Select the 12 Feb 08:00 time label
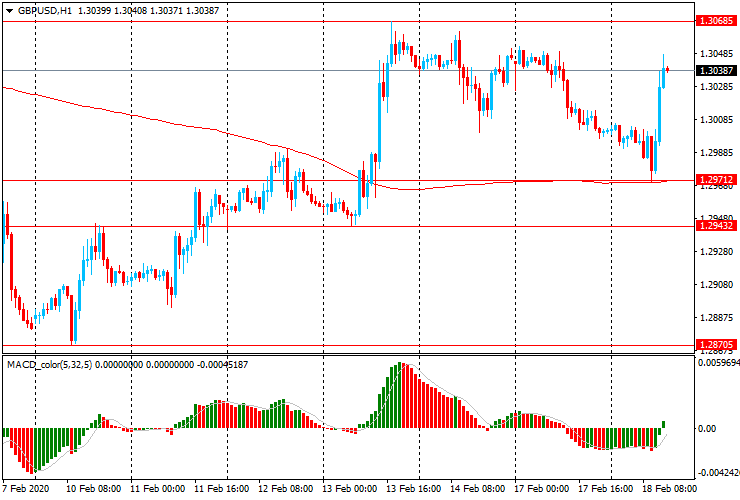The width and height of the screenshot is (740, 500). pyautogui.click(x=286, y=488)
